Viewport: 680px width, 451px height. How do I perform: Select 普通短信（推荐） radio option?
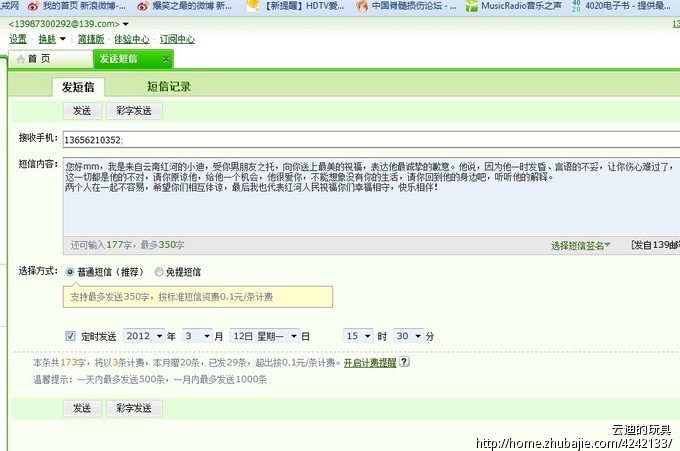tap(70, 272)
